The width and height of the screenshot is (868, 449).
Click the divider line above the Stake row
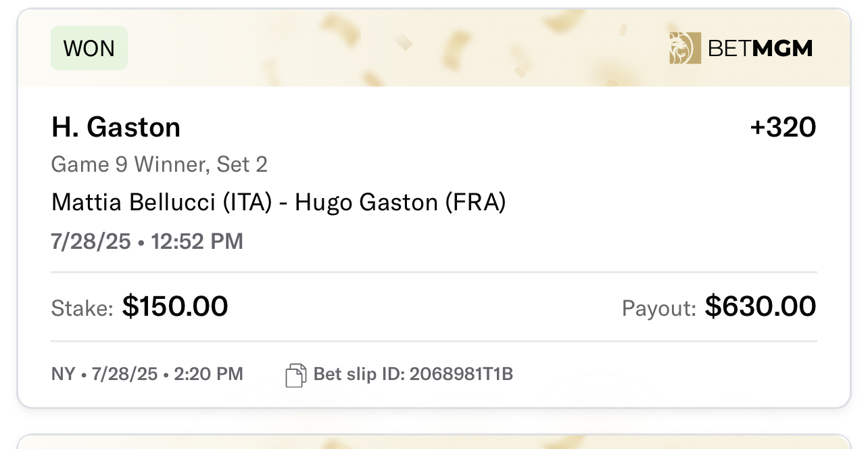pos(434,273)
